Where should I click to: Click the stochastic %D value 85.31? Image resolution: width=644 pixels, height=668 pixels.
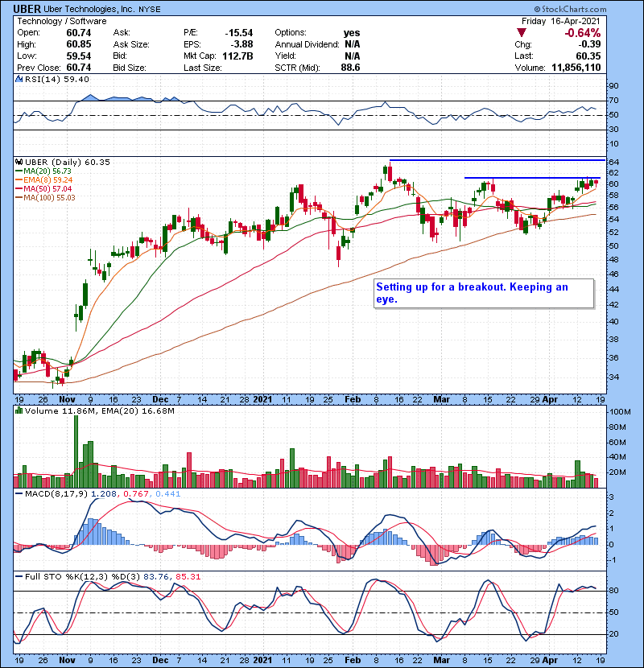(x=188, y=577)
